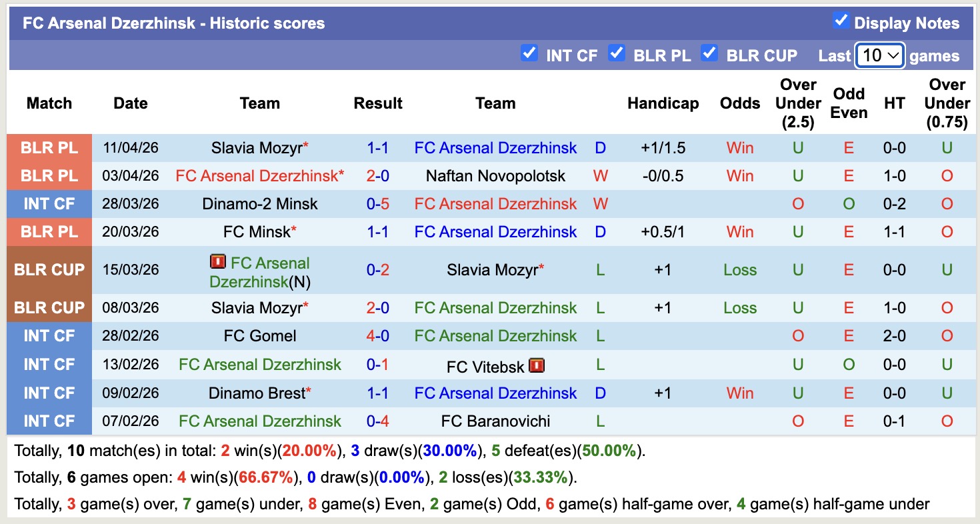Open the Last games count dropdown
Image resolution: width=980 pixels, height=524 pixels.
(879, 55)
